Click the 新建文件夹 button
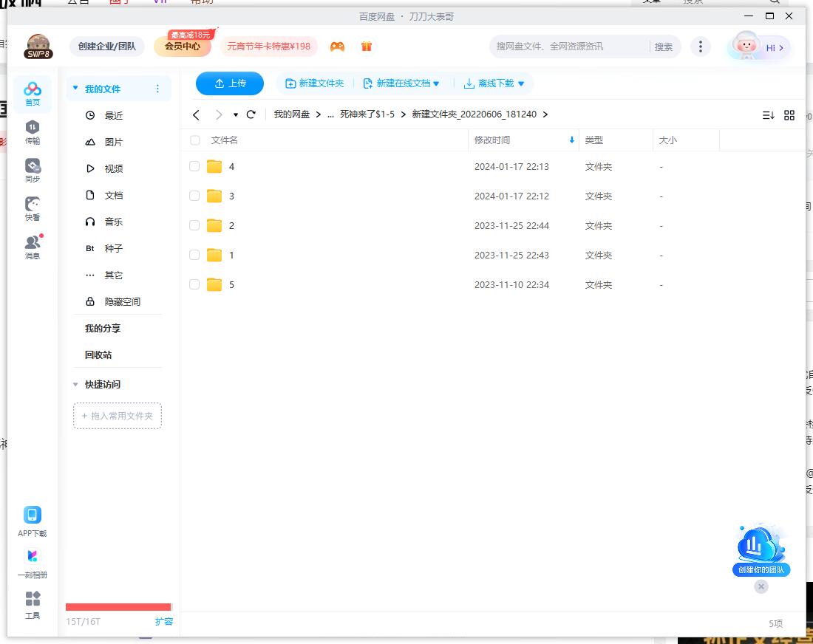The image size is (813, 644). pyautogui.click(x=315, y=83)
